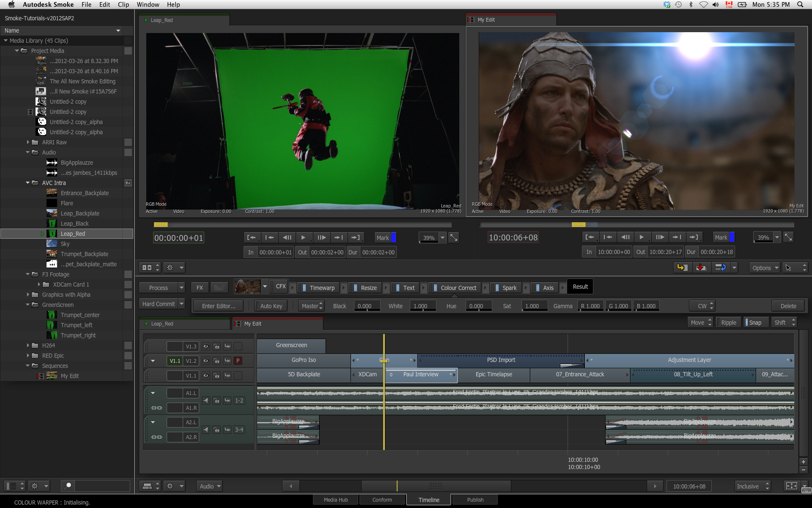Switch to the Conform tab
Image resolution: width=812 pixels, height=508 pixels.
[382, 500]
